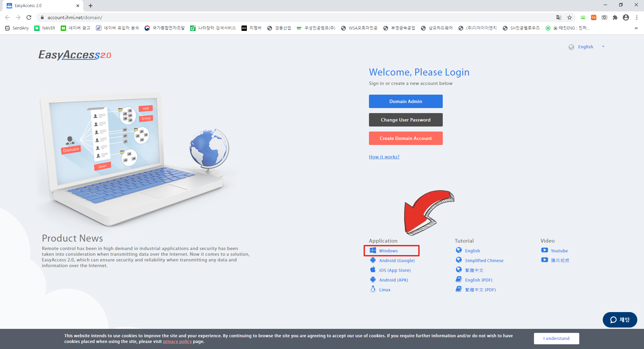Click the Android (Google) robot icon
The height and width of the screenshot is (349, 644).
[373, 260]
